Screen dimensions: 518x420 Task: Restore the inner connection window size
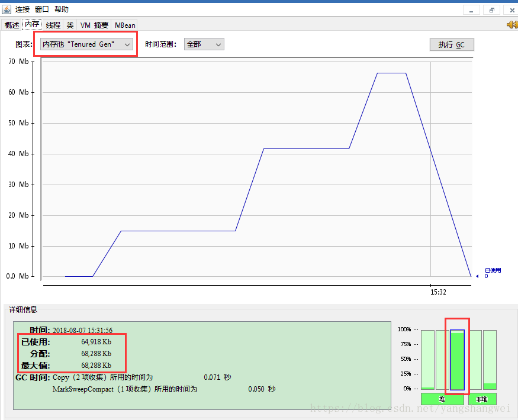pos(491,10)
